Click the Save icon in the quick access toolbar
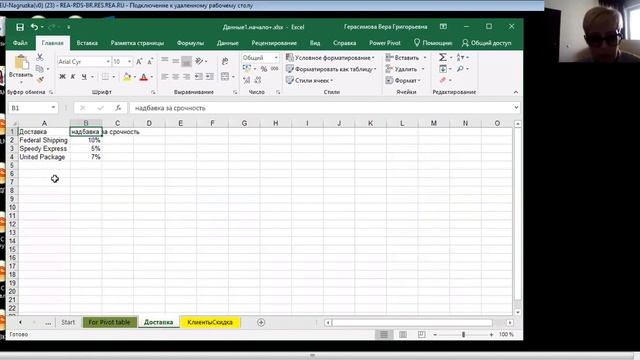 [20, 27]
